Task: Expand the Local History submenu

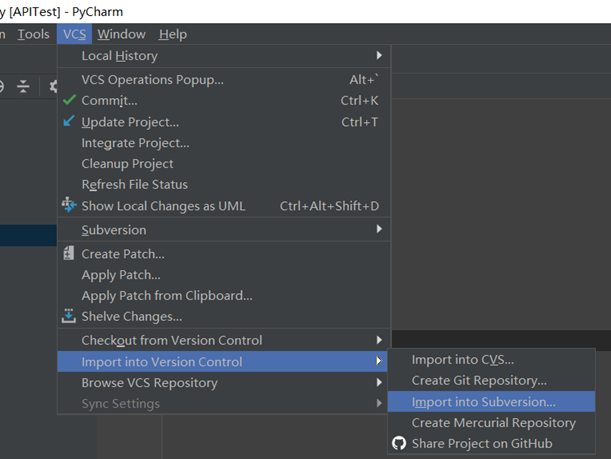Action: pos(379,55)
